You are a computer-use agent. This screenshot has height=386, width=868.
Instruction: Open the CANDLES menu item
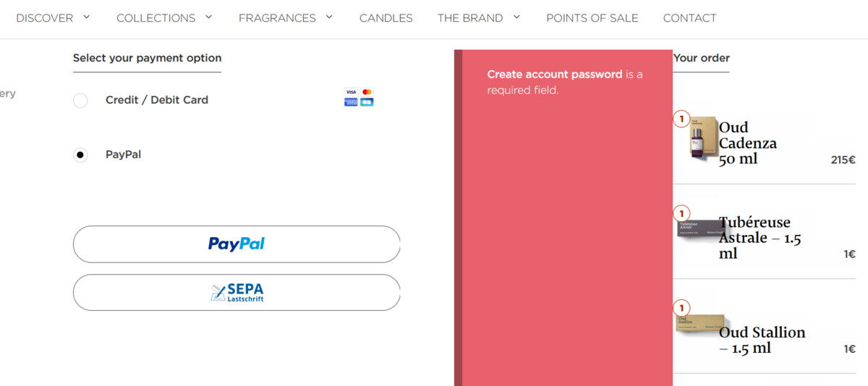386,18
